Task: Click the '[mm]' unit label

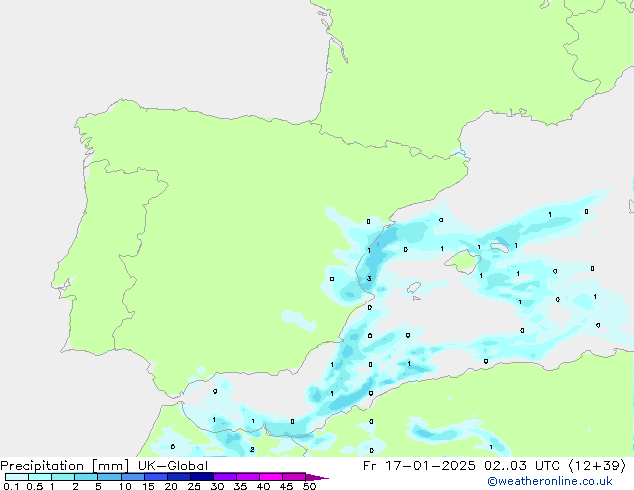Action: point(110,466)
